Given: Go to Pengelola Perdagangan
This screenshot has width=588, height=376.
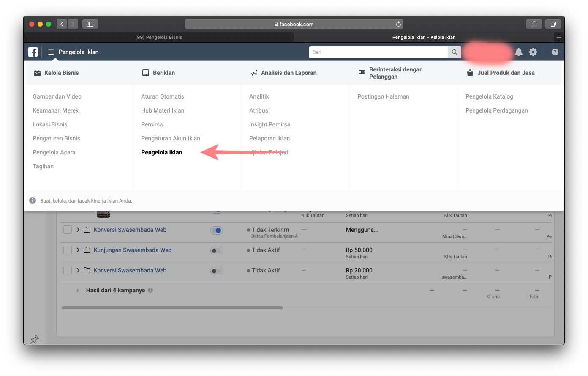Looking at the screenshot, I should pyautogui.click(x=497, y=110).
